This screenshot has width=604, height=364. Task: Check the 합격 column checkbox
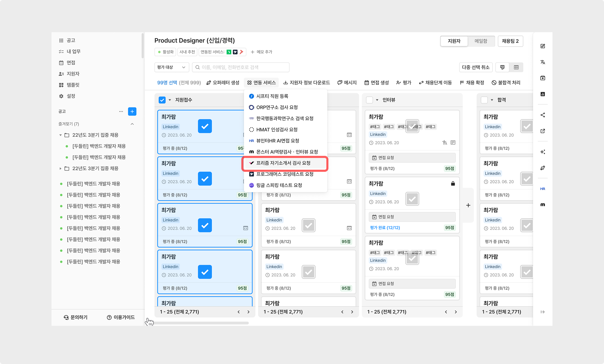click(x=484, y=100)
